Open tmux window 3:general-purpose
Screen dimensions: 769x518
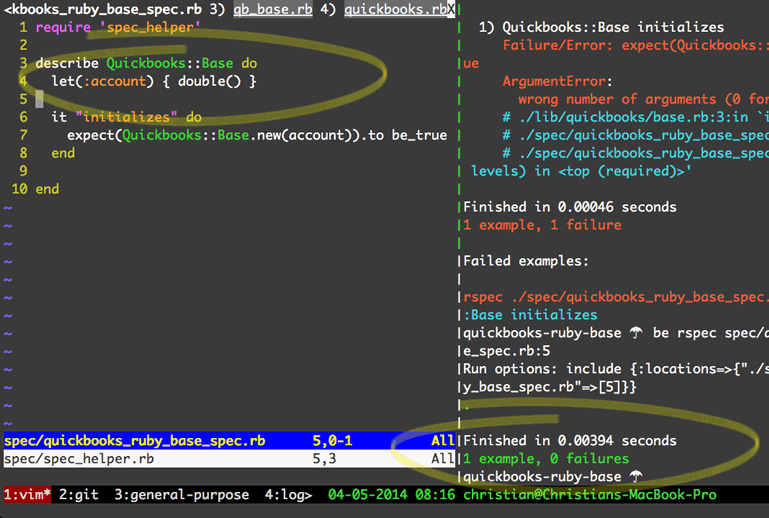coord(181,494)
